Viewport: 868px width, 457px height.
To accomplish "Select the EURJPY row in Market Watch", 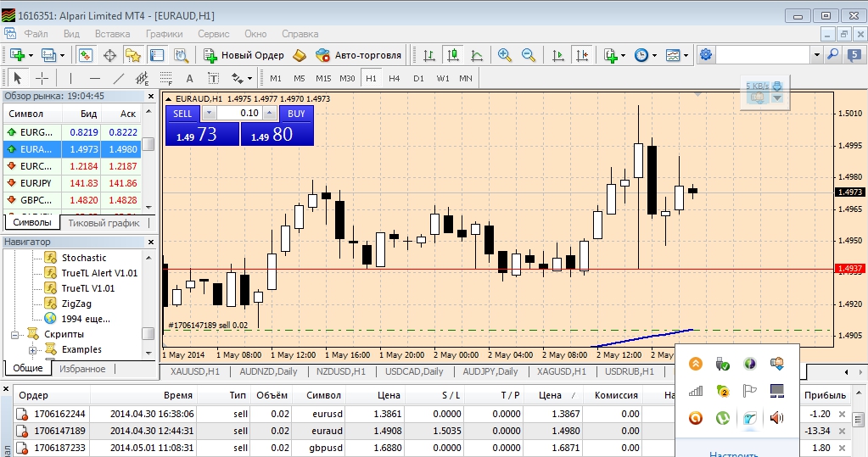I will (72, 183).
